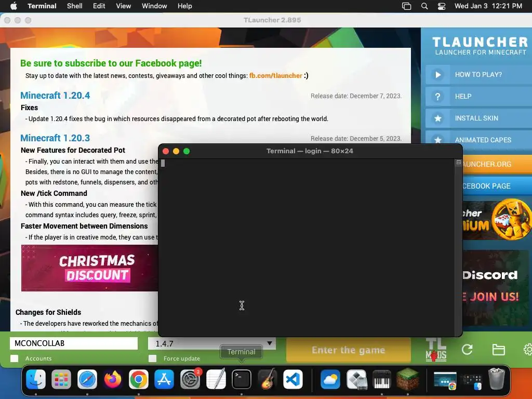Click the 'New /tick Command' heading
This screenshot has width=532, height=399.
(x=54, y=193)
